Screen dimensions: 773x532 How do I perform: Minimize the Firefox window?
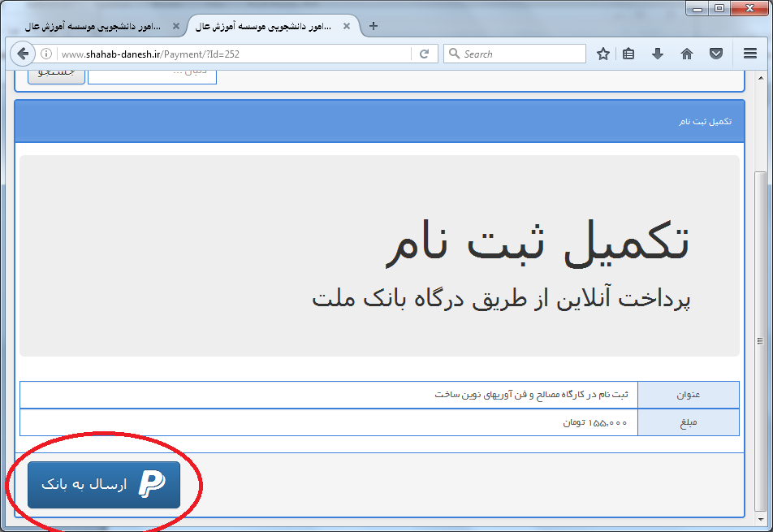697,8
